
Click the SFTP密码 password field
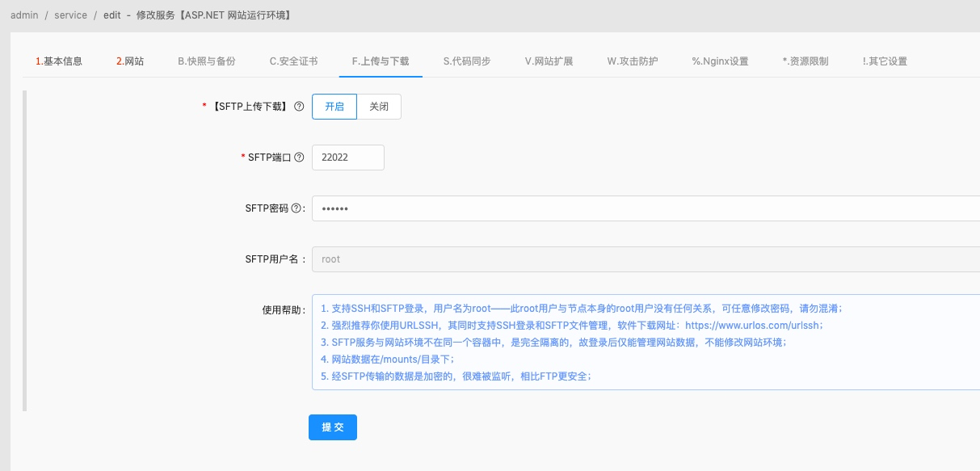[x=485, y=208]
